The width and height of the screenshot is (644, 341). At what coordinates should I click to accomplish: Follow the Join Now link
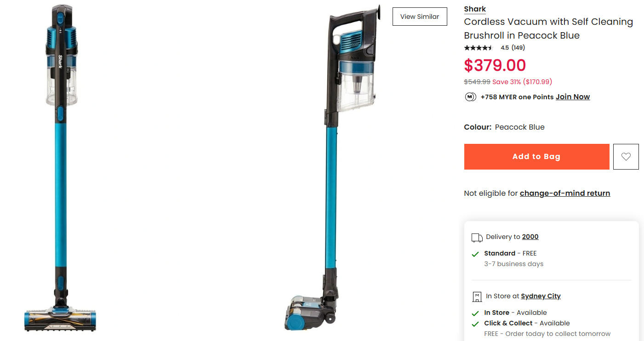point(573,97)
